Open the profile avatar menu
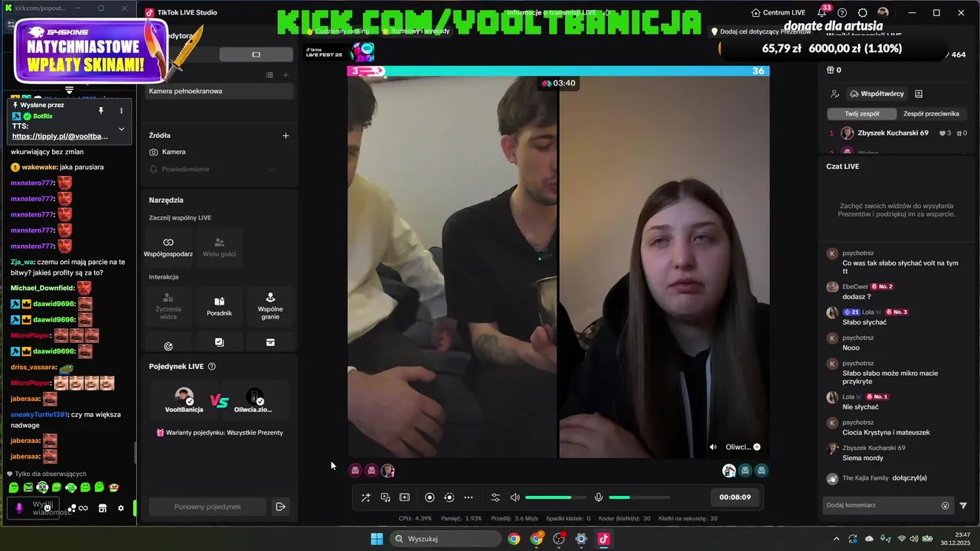Viewport: 980px width, 551px height. click(x=883, y=13)
